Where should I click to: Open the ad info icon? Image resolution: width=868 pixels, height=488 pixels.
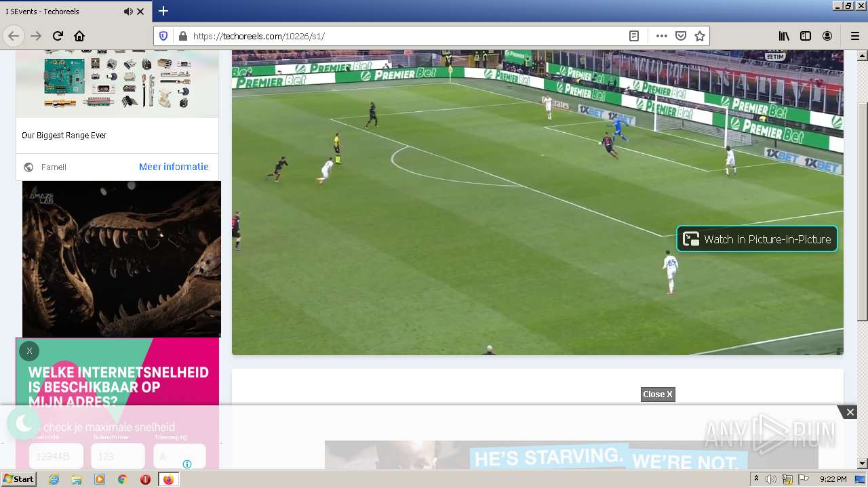[187, 464]
